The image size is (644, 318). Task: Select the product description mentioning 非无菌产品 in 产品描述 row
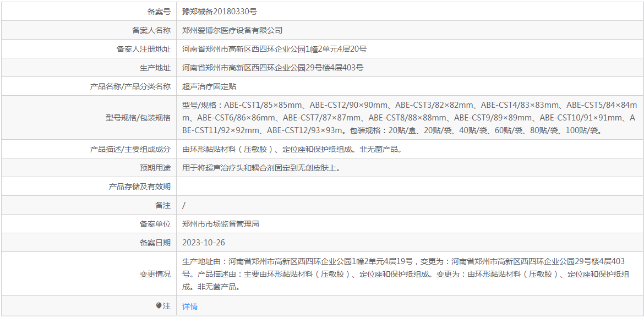pyautogui.click(x=292, y=149)
